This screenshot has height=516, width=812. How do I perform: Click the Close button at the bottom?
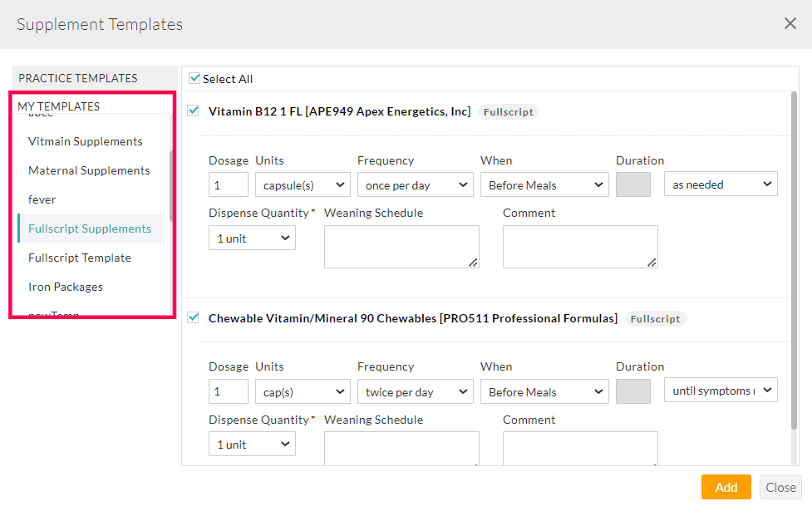coord(780,487)
